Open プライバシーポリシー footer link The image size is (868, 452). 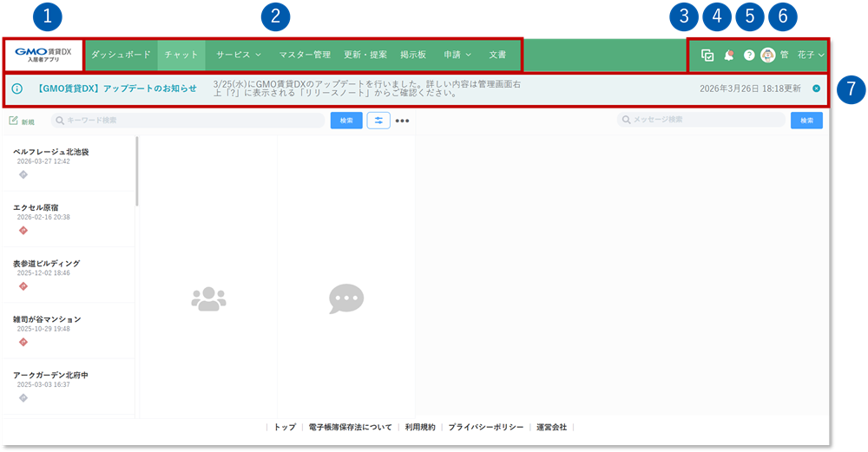(x=485, y=427)
